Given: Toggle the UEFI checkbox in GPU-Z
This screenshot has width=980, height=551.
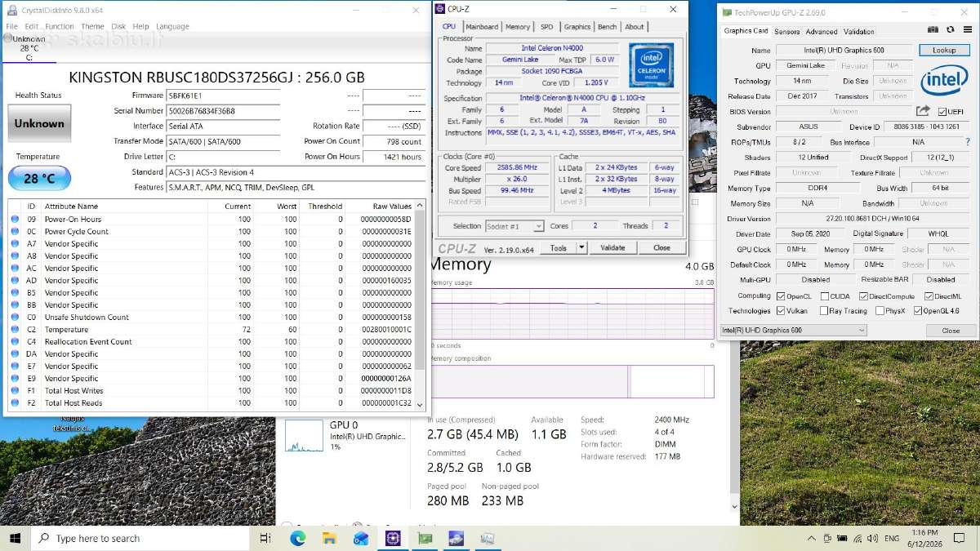Looking at the screenshot, I should (x=942, y=111).
